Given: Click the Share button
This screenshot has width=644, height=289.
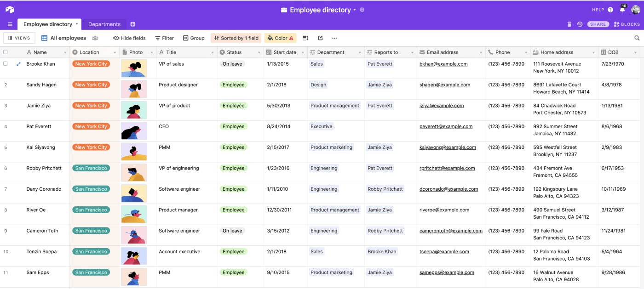Looking at the screenshot, I should click(x=598, y=24).
